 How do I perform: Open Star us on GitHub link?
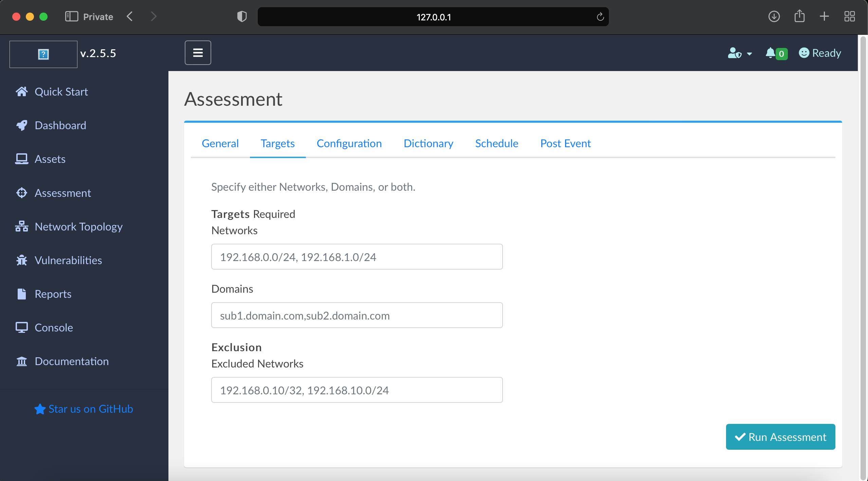coord(84,409)
